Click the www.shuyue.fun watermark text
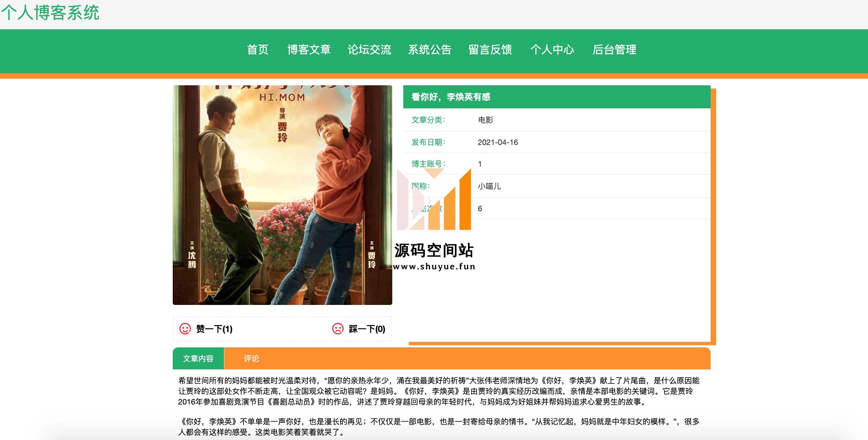868x440 pixels. click(x=434, y=266)
